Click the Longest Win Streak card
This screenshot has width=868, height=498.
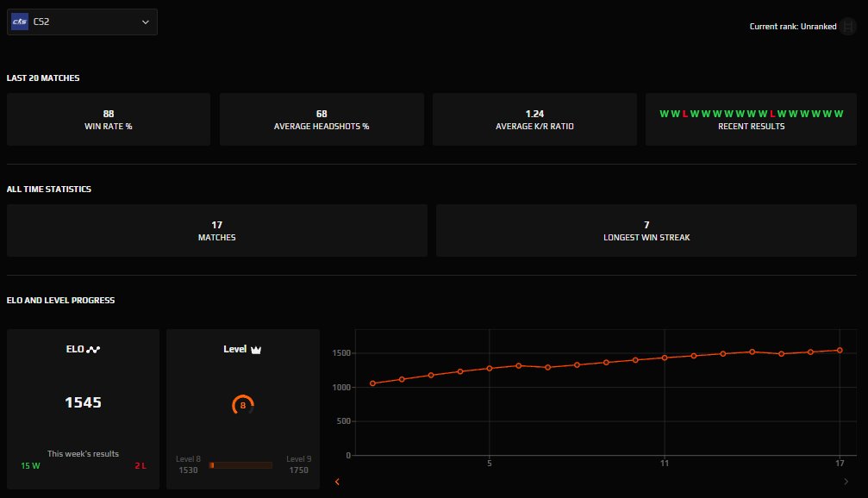coord(646,230)
